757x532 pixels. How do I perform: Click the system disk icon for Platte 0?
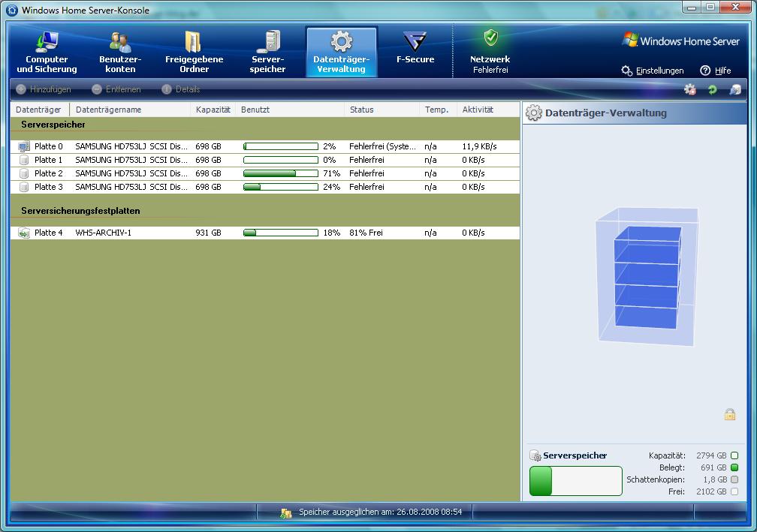(x=24, y=146)
